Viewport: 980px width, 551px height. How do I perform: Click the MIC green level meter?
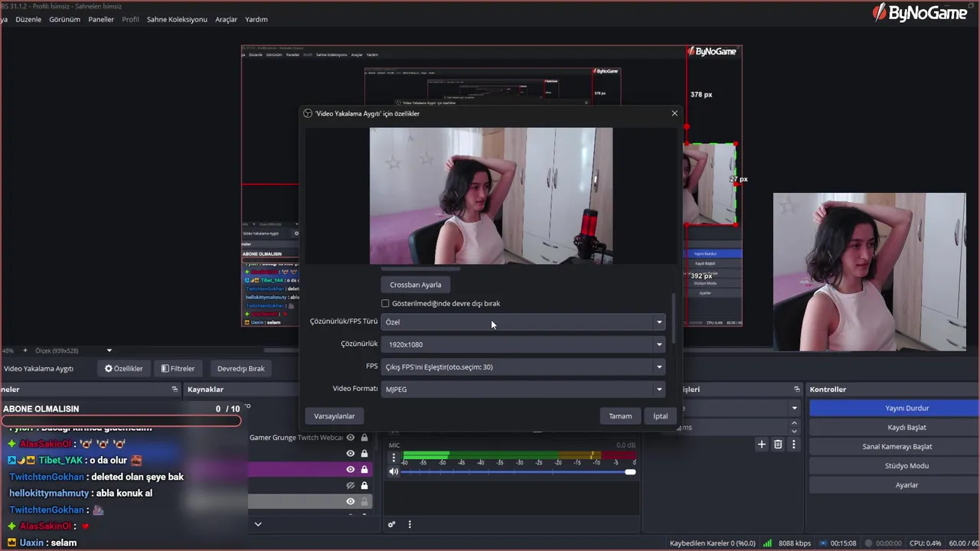pos(426,454)
